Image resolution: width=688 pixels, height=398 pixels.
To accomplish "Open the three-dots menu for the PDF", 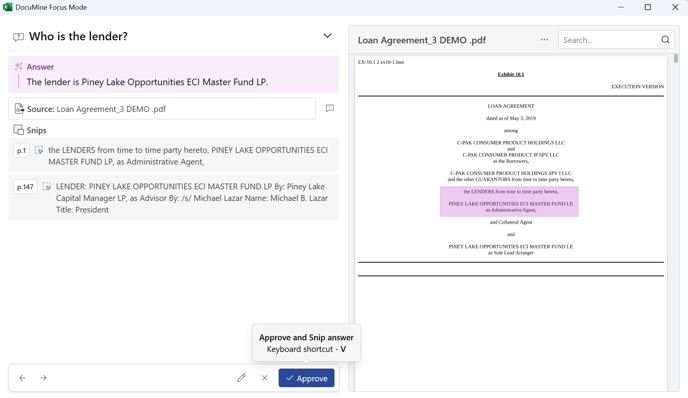I will [x=544, y=39].
